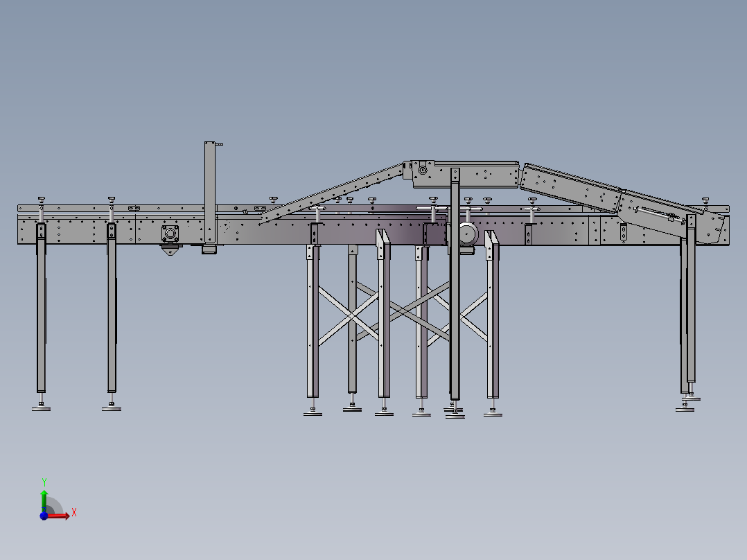Screen dimensions: 747x560
Task: Select the tall vertical sensor post on the left conveyor
Action: pos(210,193)
